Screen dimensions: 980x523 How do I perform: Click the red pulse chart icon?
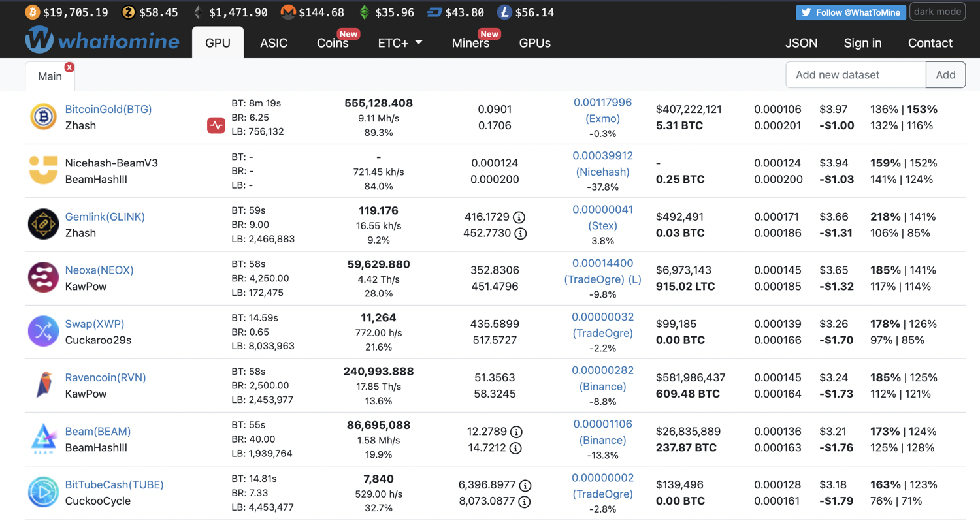(x=216, y=125)
